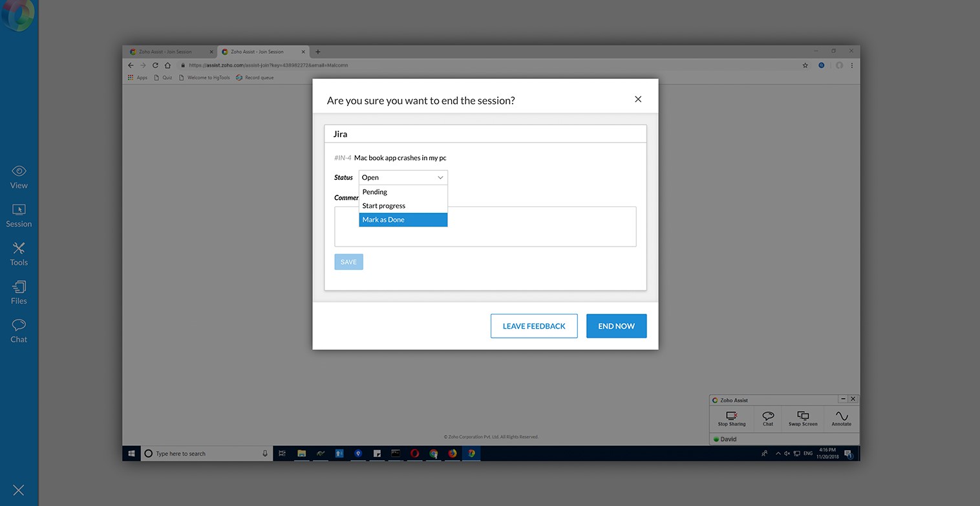
Task: Click the END NOW button
Action: (616, 326)
